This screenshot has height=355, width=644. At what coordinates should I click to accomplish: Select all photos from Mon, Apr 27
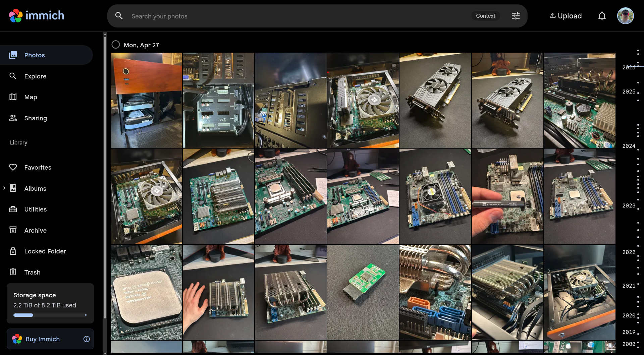[116, 45]
